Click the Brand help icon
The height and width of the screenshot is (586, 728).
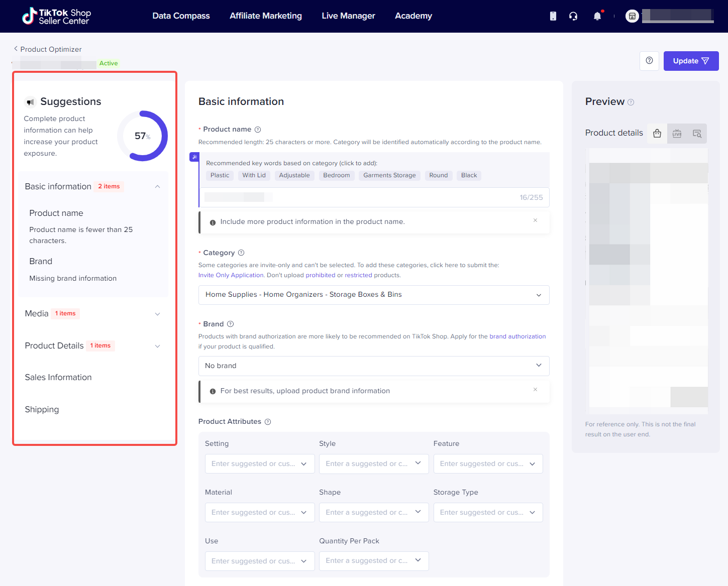coord(231,324)
